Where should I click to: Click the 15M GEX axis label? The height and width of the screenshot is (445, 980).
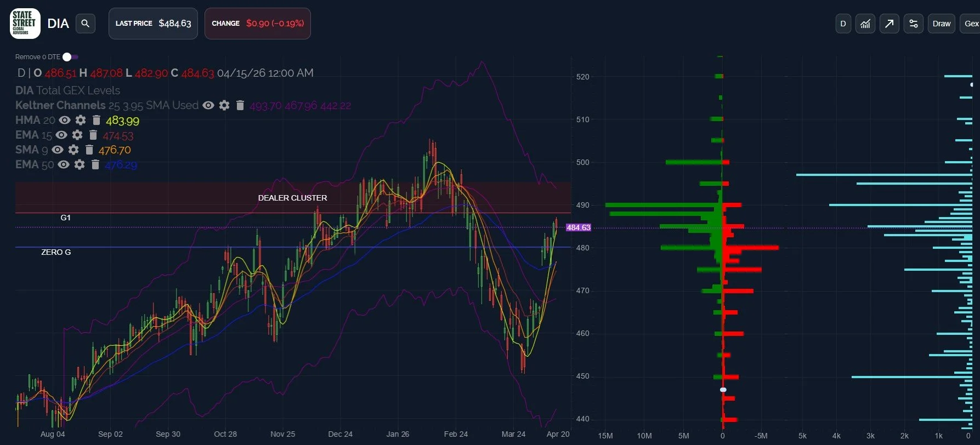(x=605, y=436)
